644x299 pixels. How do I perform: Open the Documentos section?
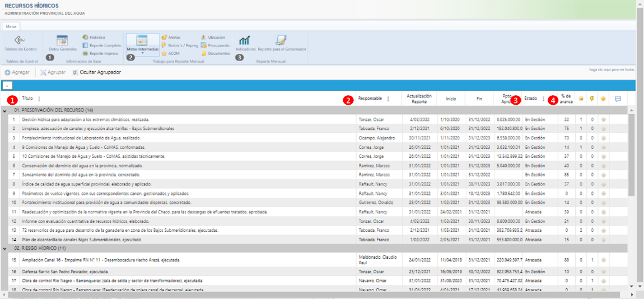tap(215, 53)
